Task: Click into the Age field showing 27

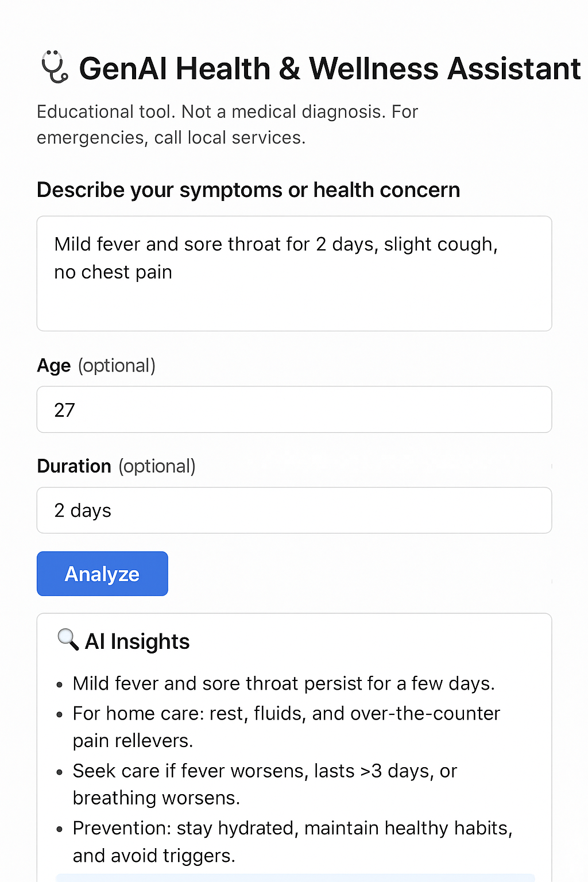Action: point(294,409)
